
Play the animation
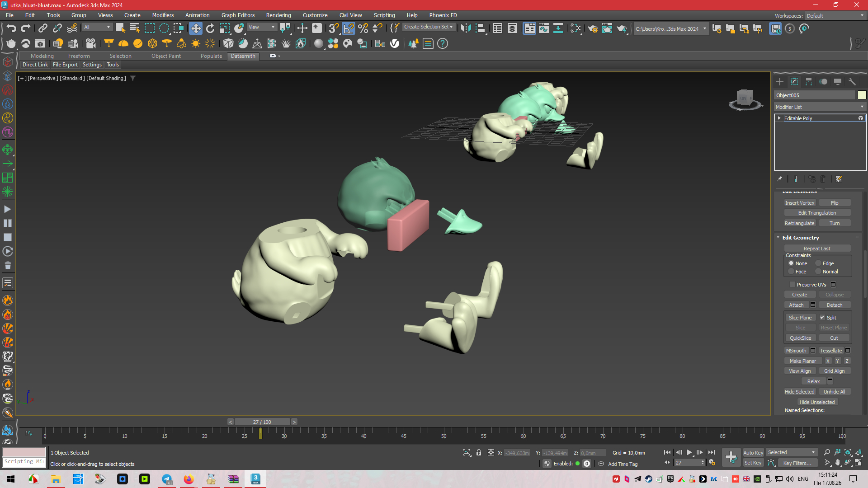689,452
